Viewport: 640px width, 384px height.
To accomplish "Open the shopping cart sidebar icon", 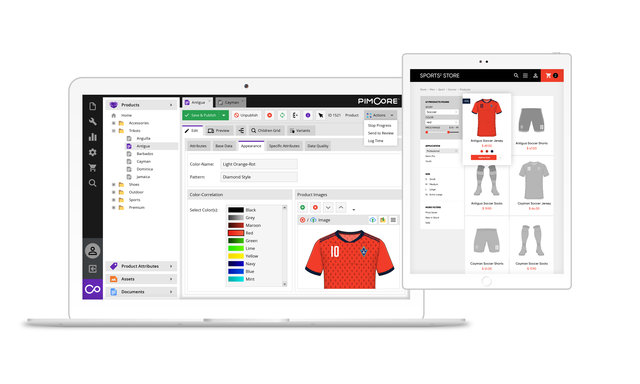I will (x=93, y=168).
